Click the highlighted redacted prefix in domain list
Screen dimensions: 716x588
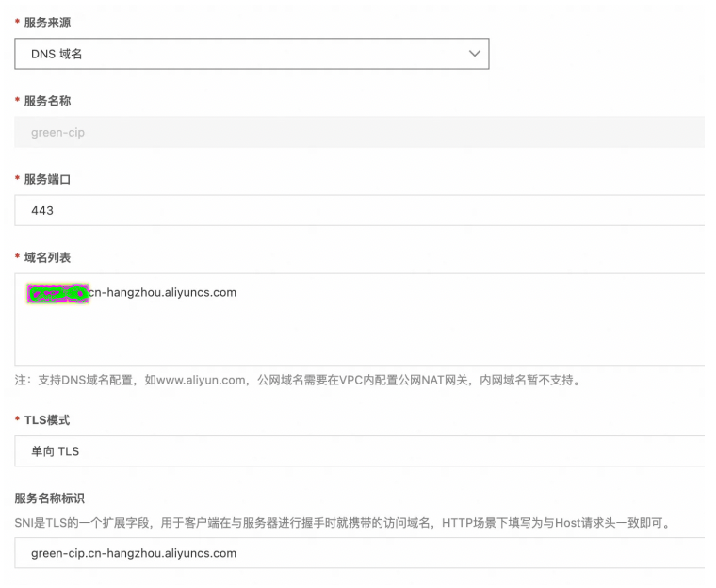pos(57,294)
